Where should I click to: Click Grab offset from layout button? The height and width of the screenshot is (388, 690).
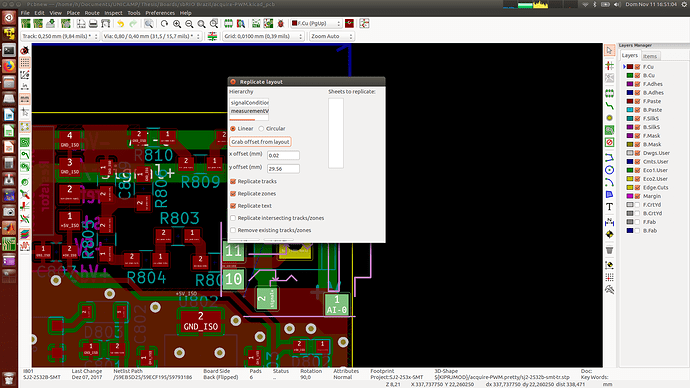click(x=261, y=142)
